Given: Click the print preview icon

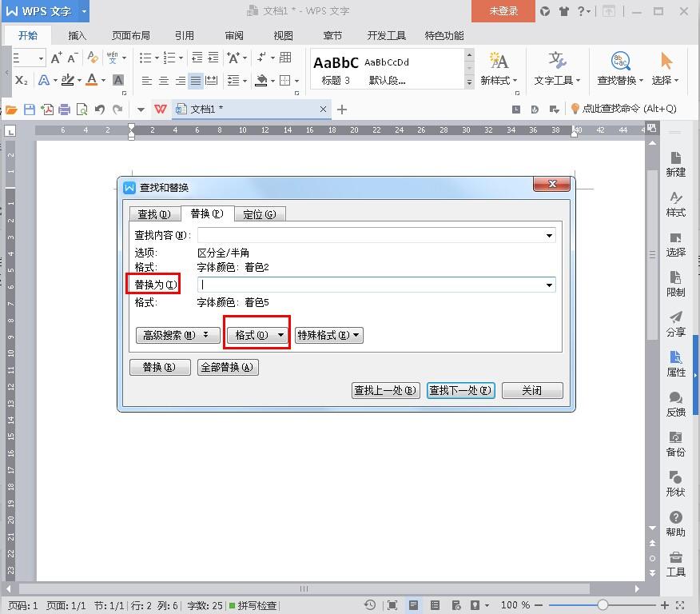Looking at the screenshot, I should click(82, 110).
